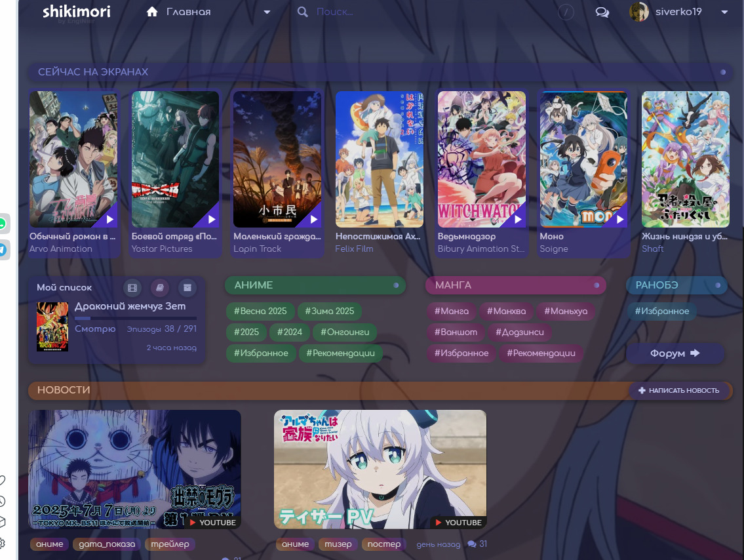The height and width of the screenshot is (560, 744).
Task: Click the Форум button
Action: point(675,353)
